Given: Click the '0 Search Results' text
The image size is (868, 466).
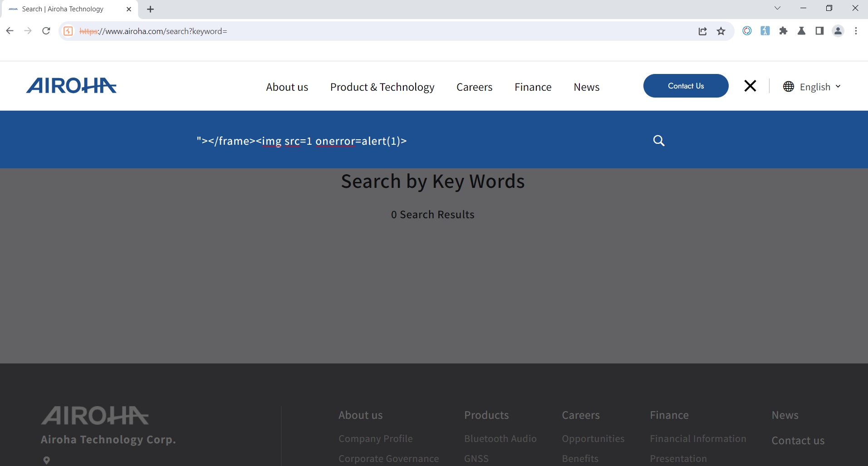Looking at the screenshot, I should coord(433,214).
